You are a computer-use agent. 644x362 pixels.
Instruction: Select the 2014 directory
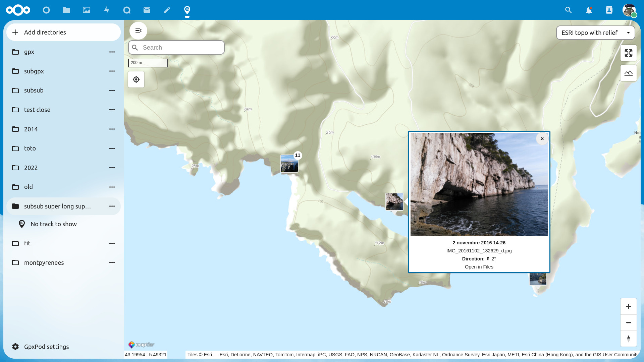31,129
